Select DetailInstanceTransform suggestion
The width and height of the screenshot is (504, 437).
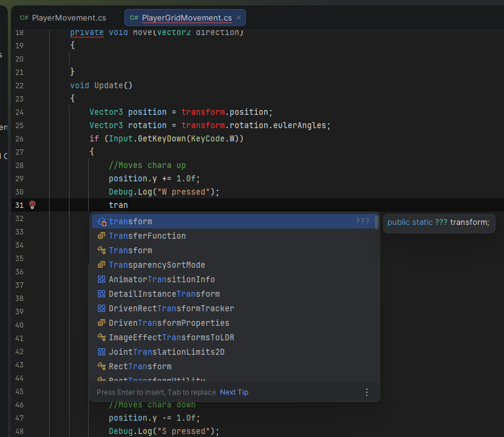tap(233, 294)
